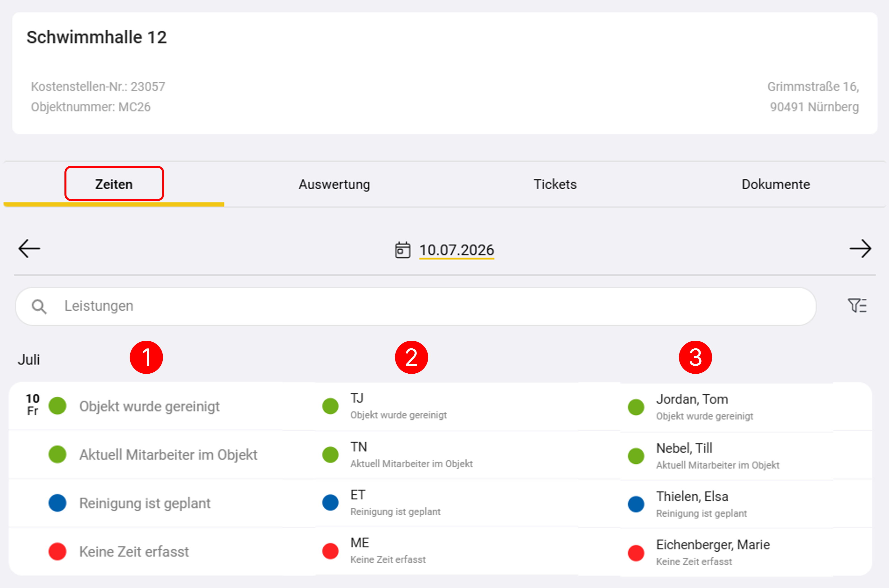Open the Tickets tab
Viewport: 889px width, 588px height.
[555, 184]
